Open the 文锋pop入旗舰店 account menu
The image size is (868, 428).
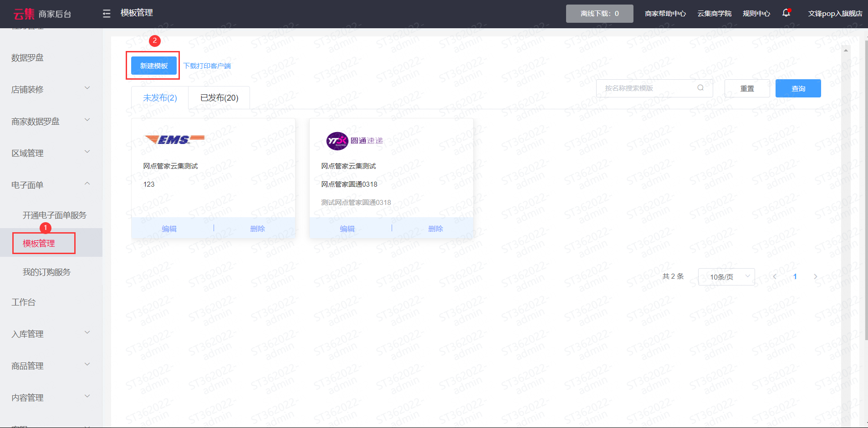click(x=835, y=14)
